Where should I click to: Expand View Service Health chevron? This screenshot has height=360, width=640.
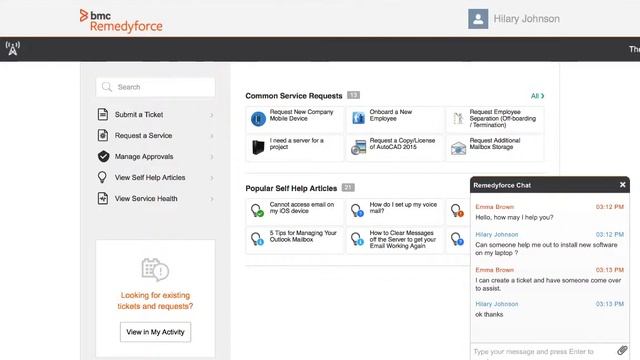click(x=211, y=199)
